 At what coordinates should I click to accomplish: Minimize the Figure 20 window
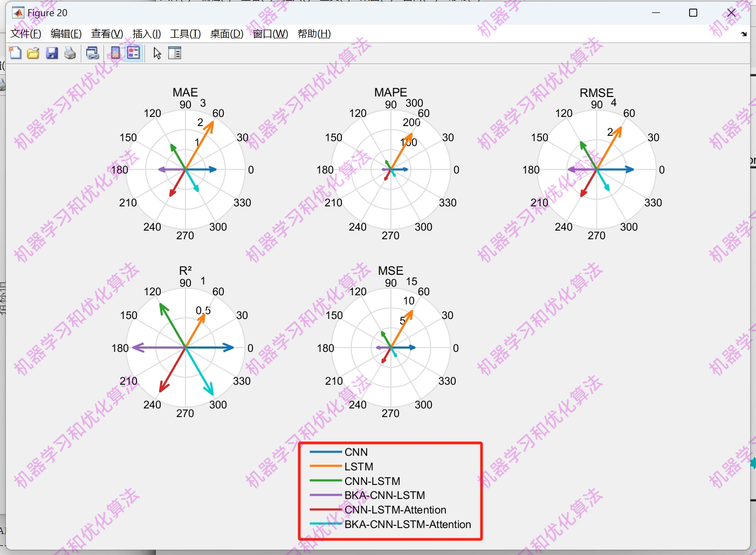[x=656, y=12]
